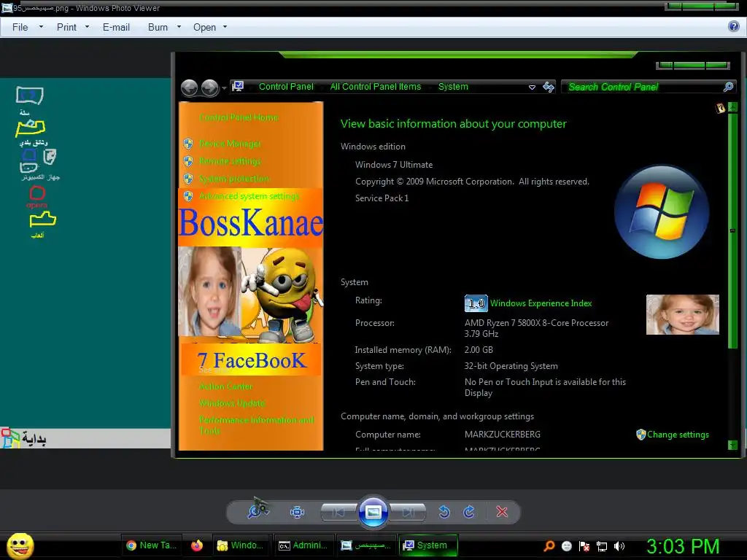The image size is (747, 560).
Task: Click the child photo beside Experience Index
Action: tap(682, 314)
